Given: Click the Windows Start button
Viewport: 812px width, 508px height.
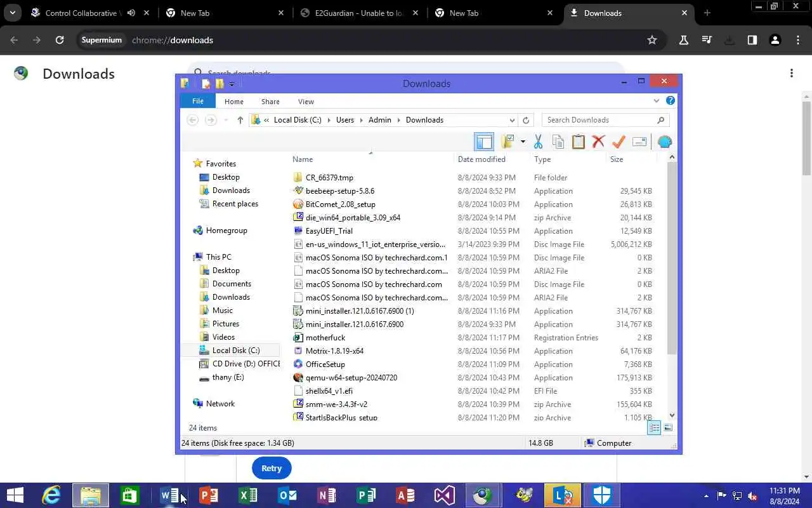Looking at the screenshot, I should tap(14, 495).
